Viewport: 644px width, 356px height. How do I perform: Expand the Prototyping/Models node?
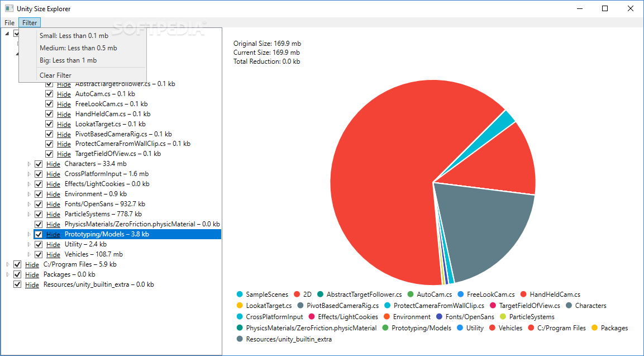click(28, 234)
